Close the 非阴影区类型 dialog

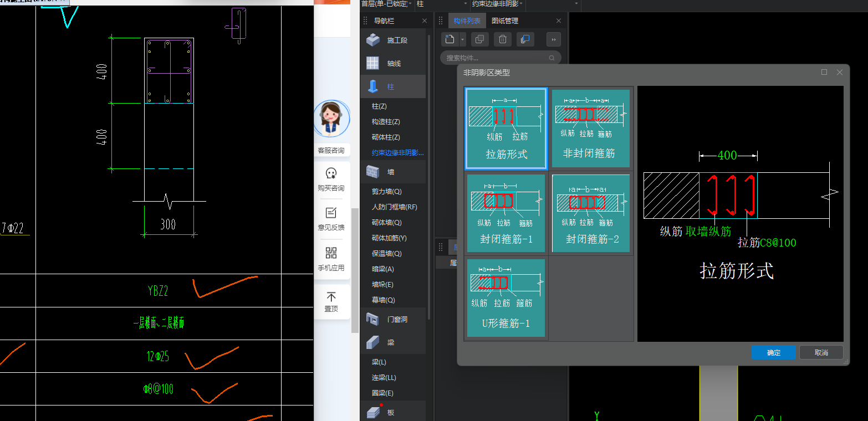pyautogui.click(x=839, y=72)
